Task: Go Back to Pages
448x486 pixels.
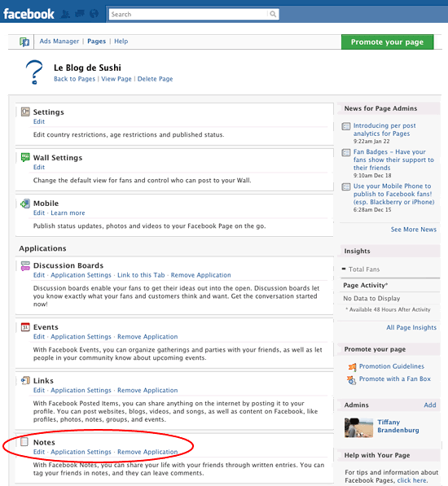Action: coord(74,79)
